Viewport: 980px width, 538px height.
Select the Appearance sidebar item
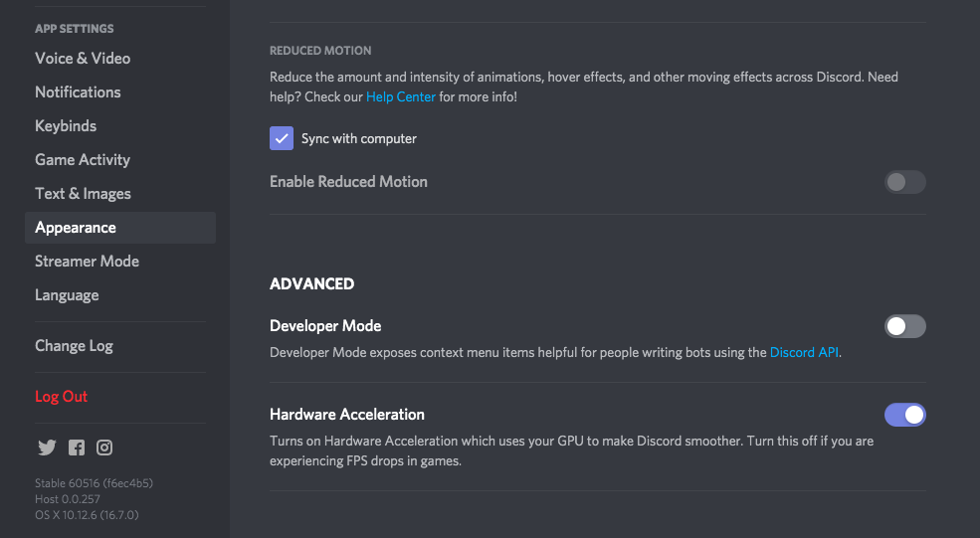click(120, 228)
